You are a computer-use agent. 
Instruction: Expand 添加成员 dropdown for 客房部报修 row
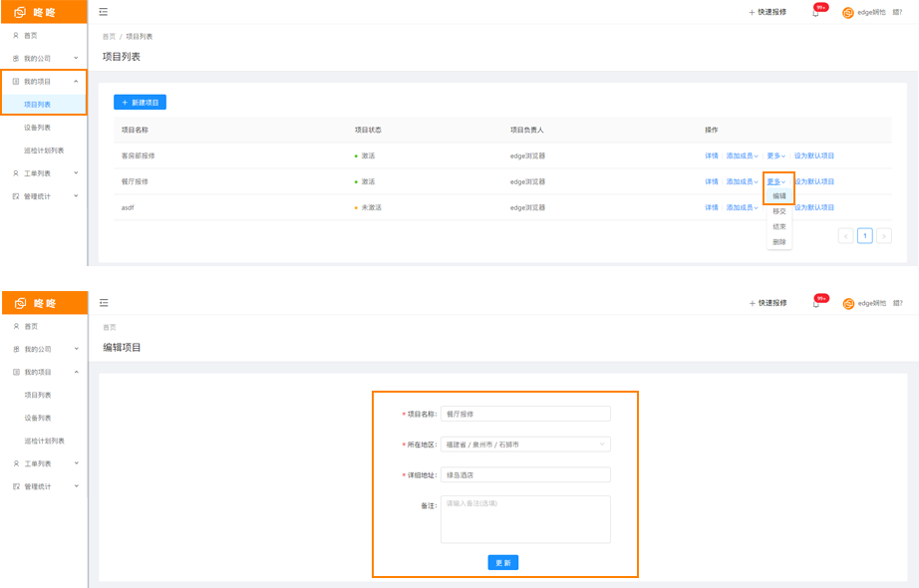[x=742, y=155]
